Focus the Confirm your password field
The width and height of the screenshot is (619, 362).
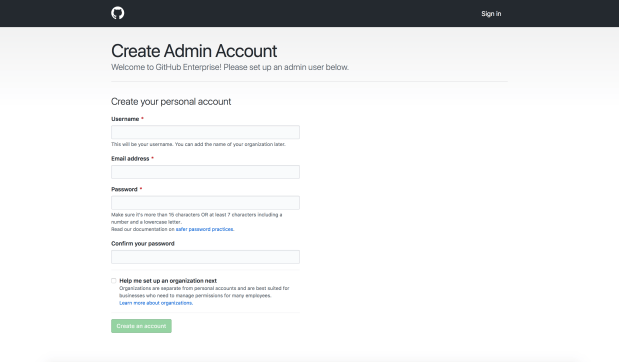[x=205, y=257]
